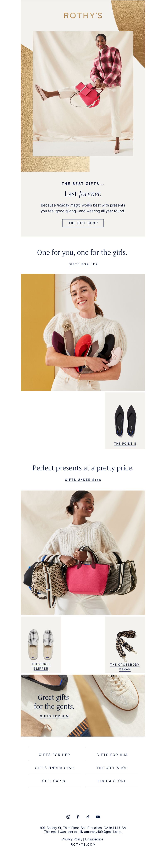166x868 pixels.
Task: Choose Gifts For Him in footer menu
Action: click(112, 754)
